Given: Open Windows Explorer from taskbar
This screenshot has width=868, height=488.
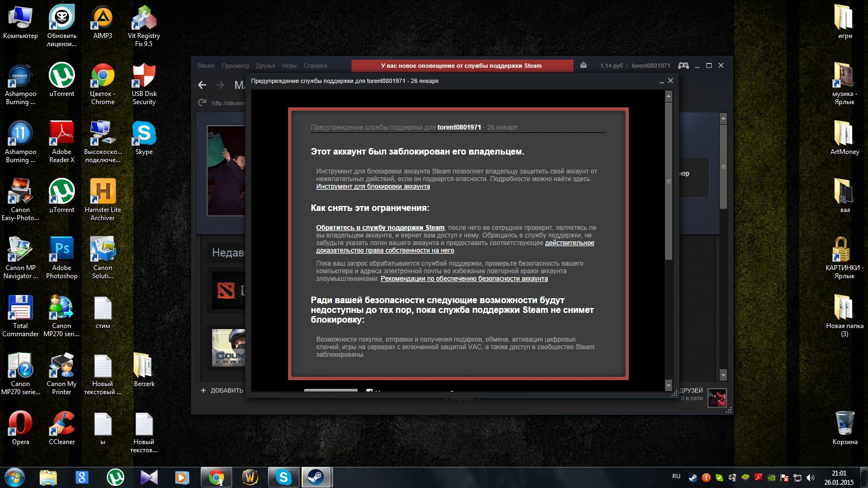Looking at the screenshot, I should click(48, 478).
